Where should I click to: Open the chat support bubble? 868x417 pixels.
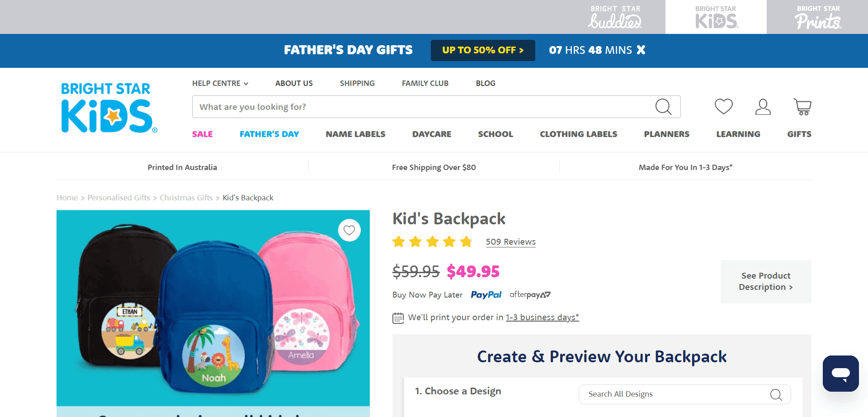841,374
